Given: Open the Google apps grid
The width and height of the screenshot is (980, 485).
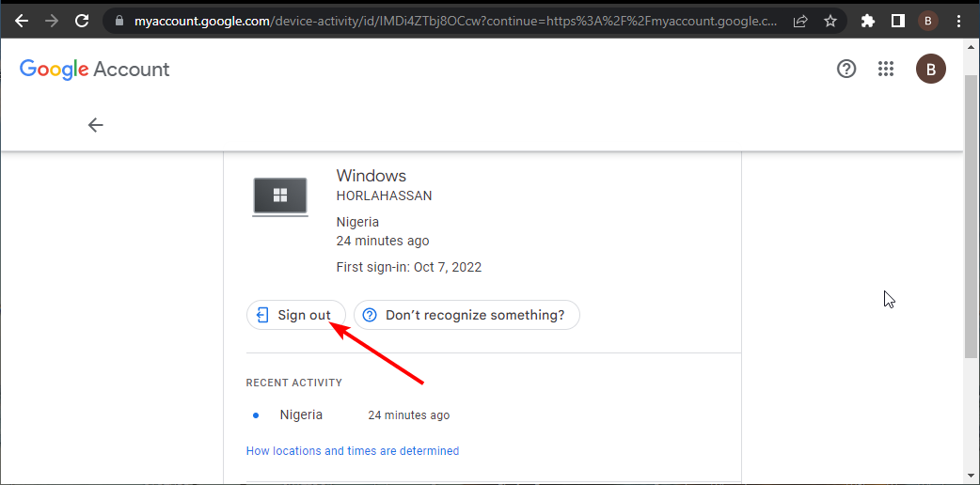Looking at the screenshot, I should (x=885, y=69).
